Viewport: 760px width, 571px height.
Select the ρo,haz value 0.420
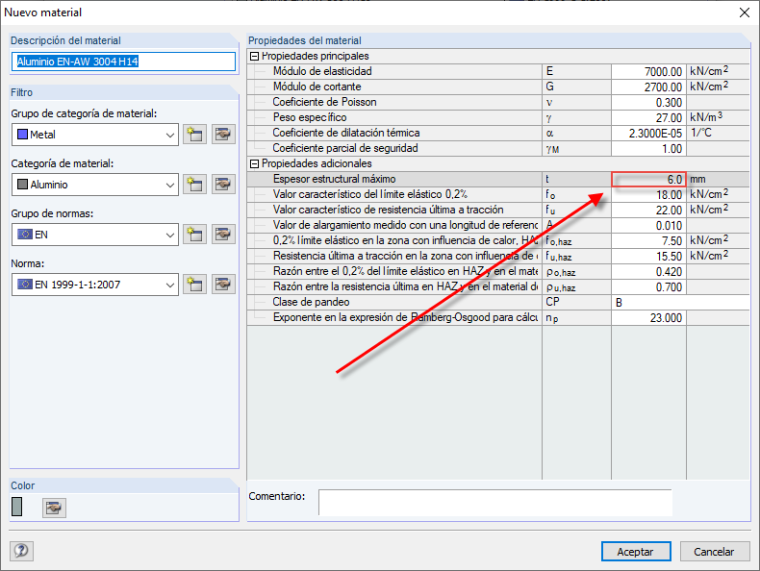[649, 271]
